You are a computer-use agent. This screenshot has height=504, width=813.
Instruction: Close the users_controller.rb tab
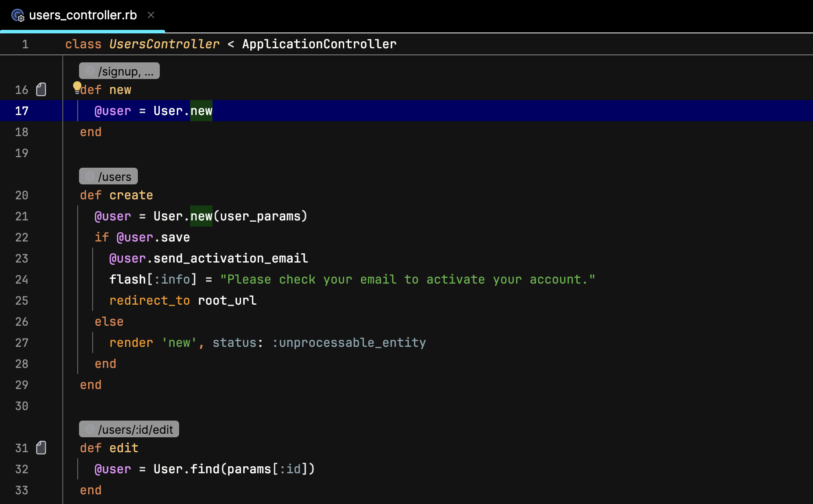(x=151, y=14)
